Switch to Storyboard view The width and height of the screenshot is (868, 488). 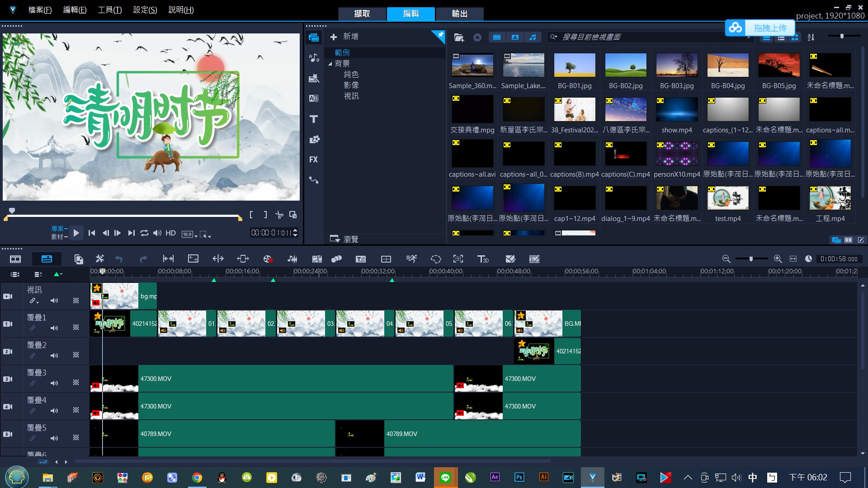15,259
